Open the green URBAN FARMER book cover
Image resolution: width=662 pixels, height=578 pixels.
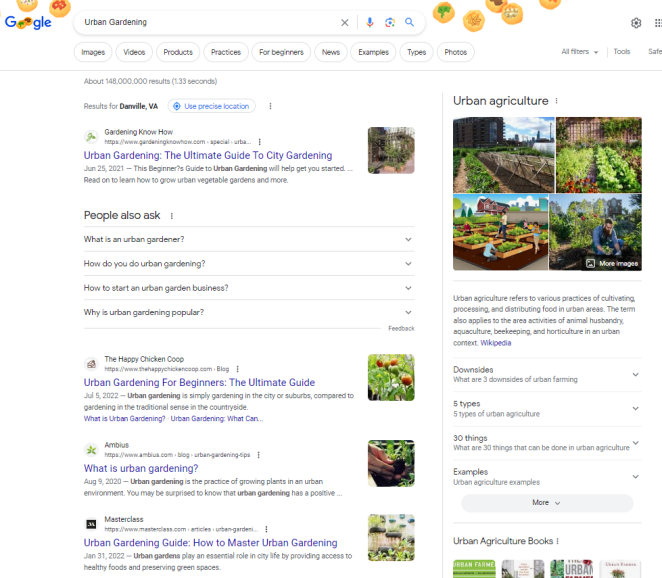pyautogui.click(x=474, y=569)
